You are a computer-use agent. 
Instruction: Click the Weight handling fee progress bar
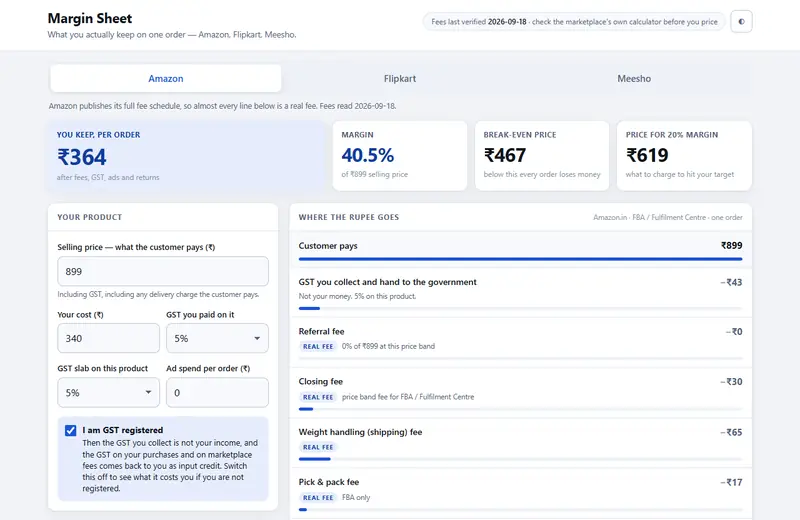tap(520, 459)
